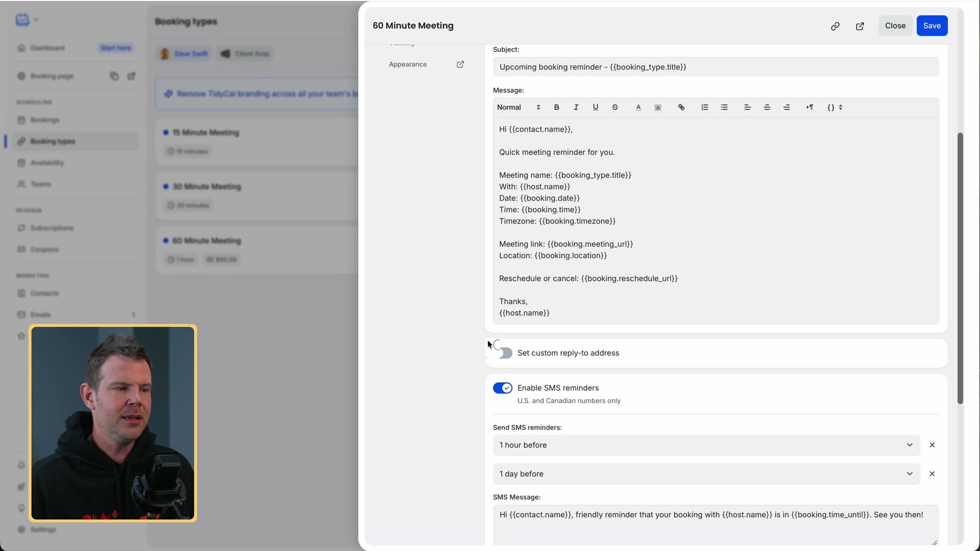Insert a link in the message
Image resolution: width=980 pixels, height=551 pixels.
[681, 107]
